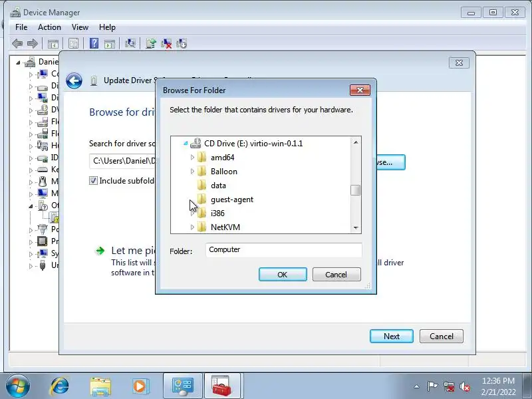The height and width of the screenshot is (399, 532).
Task: Expand the Balloon folder arrow
Action: coord(192,172)
